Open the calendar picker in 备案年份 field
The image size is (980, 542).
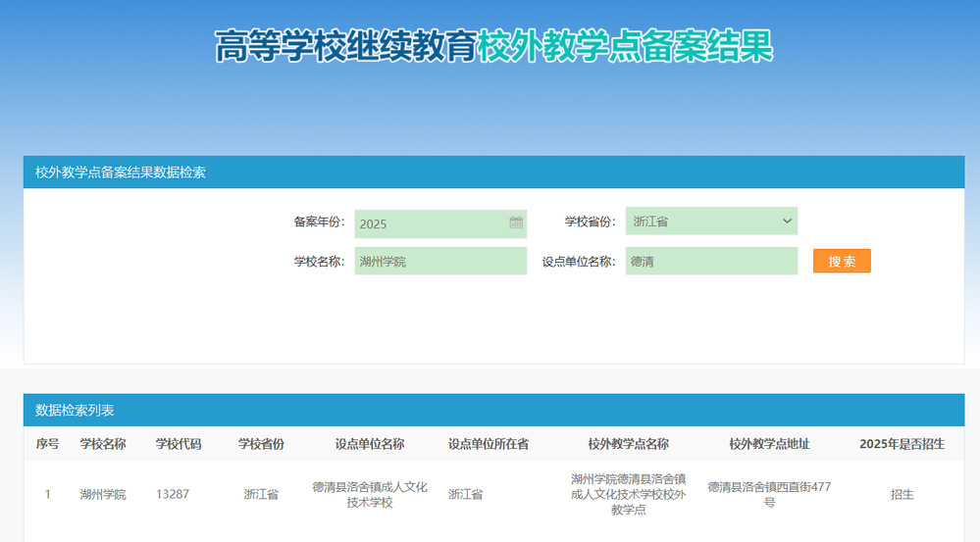click(516, 223)
